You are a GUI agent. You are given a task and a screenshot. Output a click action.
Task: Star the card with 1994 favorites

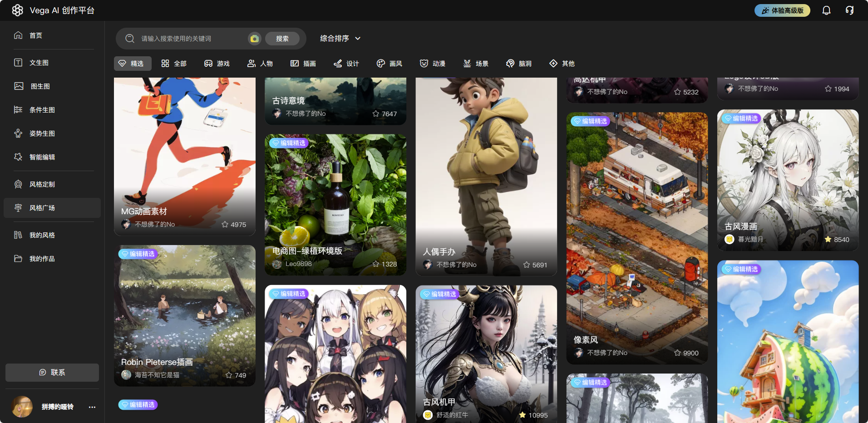point(828,89)
